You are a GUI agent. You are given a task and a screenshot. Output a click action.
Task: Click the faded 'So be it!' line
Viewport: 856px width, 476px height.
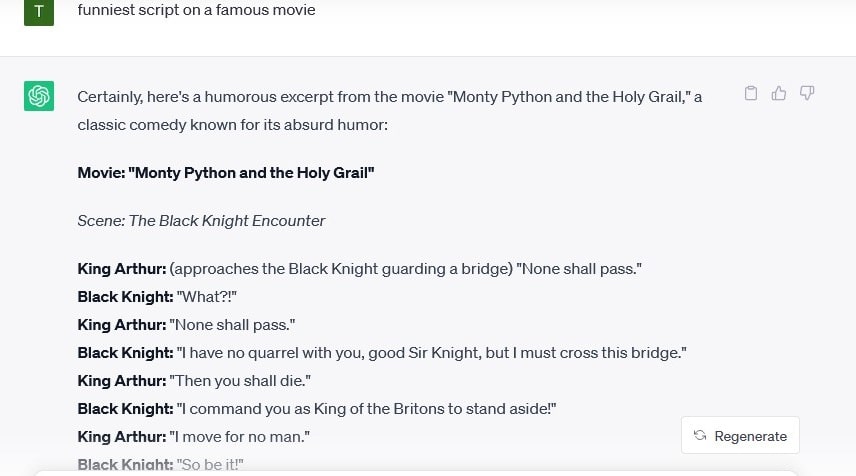pyautogui.click(x=160, y=464)
